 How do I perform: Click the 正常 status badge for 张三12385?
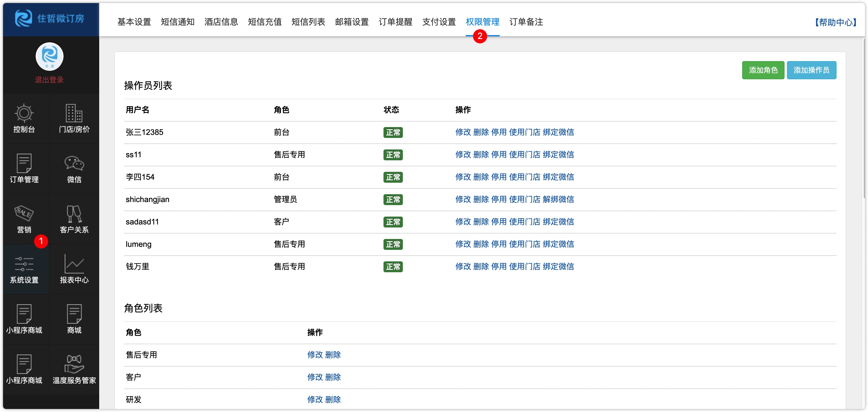pyautogui.click(x=393, y=132)
